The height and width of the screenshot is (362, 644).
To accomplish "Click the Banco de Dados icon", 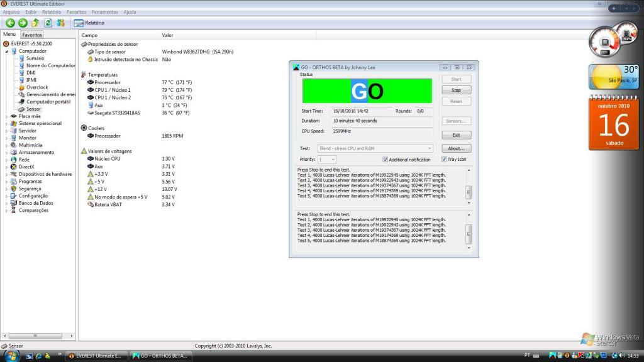I will (14, 203).
